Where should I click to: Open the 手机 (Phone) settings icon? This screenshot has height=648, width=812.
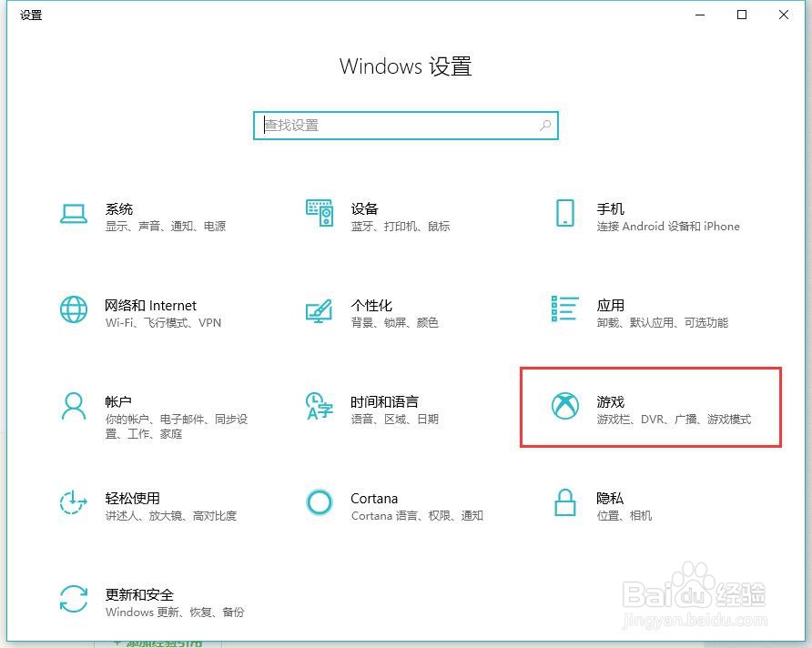tap(565, 213)
